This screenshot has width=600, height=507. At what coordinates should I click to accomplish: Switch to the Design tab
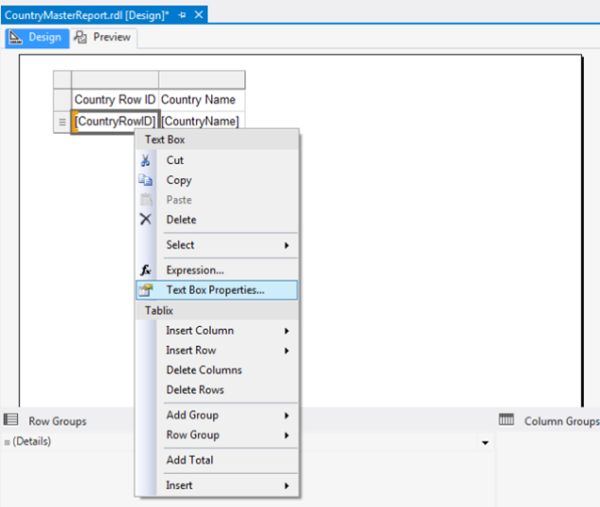coord(37,37)
